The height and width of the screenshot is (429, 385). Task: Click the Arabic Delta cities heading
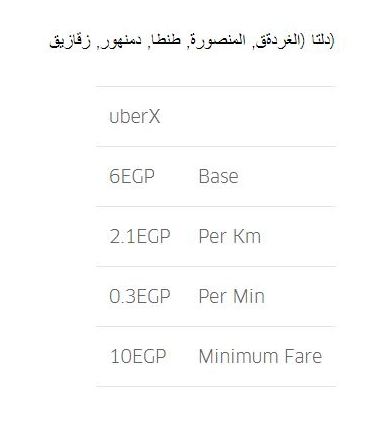coord(192,41)
